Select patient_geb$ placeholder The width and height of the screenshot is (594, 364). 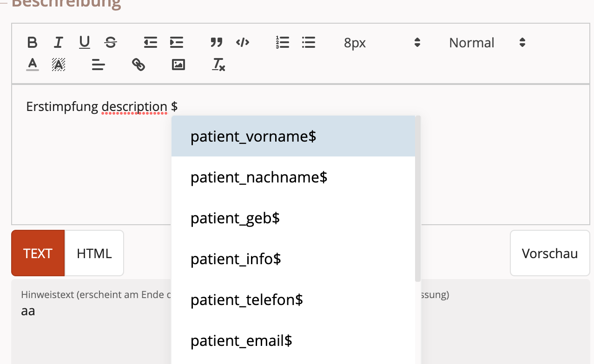coord(293,218)
